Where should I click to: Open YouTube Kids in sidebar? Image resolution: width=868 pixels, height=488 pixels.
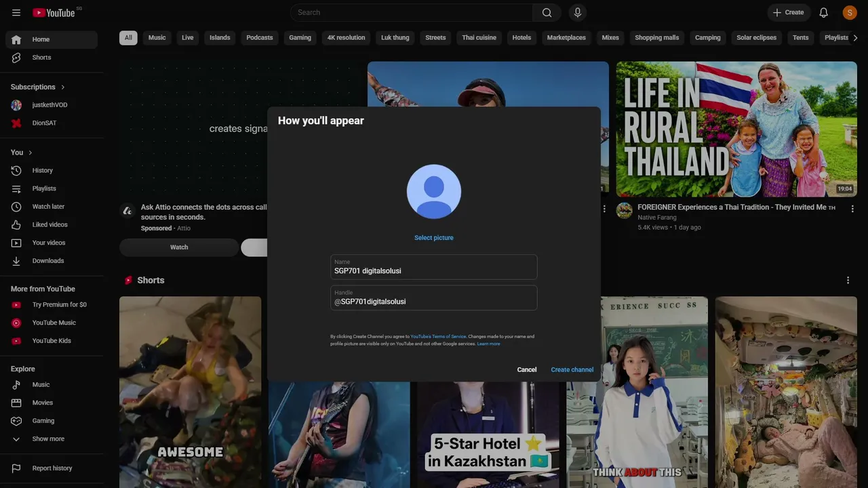click(52, 341)
